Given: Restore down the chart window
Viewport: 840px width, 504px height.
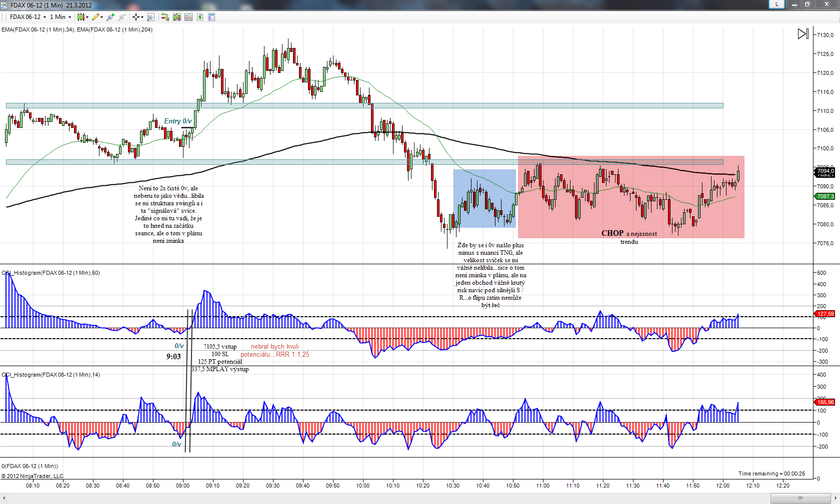Looking at the screenshot, I should (x=807, y=4).
